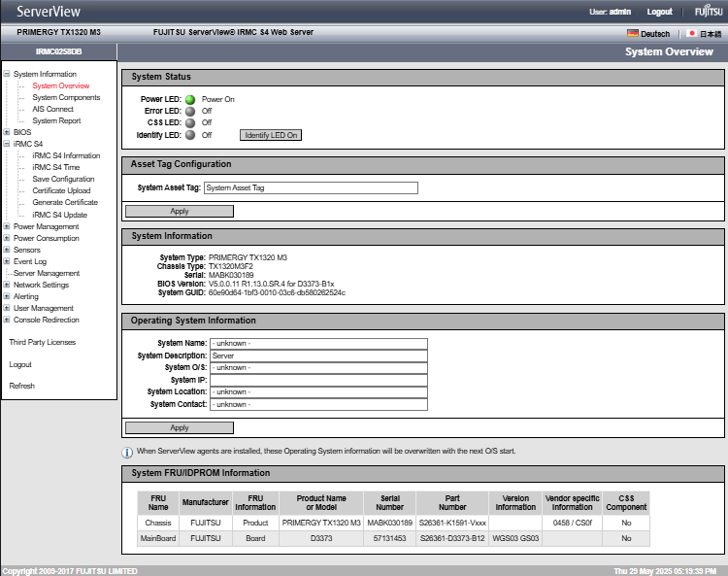
Task: Open Server Management page
Action: pos(47,273)
